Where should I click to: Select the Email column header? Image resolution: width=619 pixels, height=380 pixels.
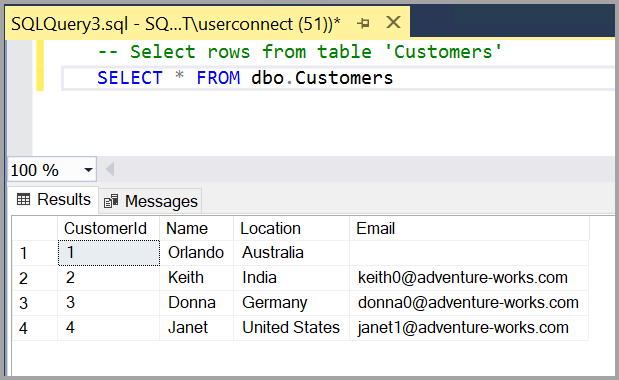pos(469,228)
